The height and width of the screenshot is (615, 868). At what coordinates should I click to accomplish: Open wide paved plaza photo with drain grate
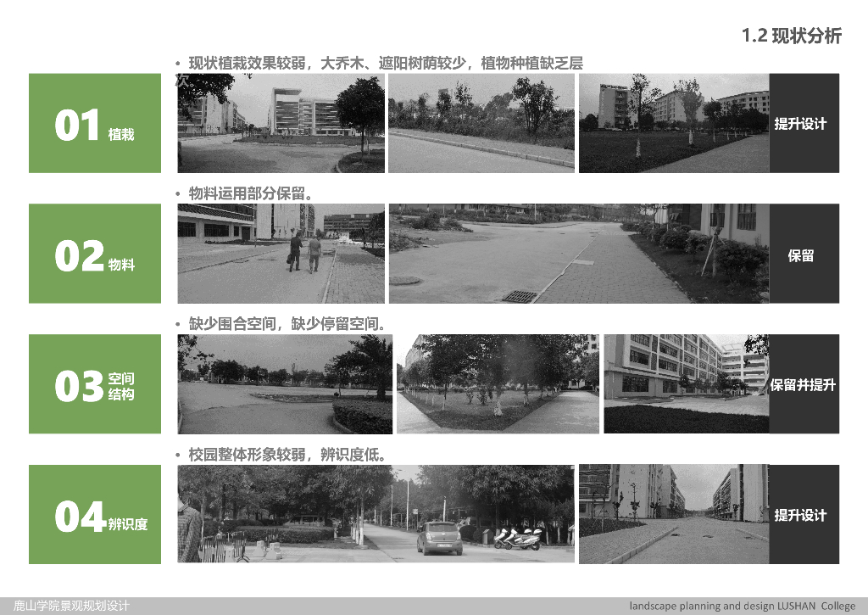(x=579, y=253)
